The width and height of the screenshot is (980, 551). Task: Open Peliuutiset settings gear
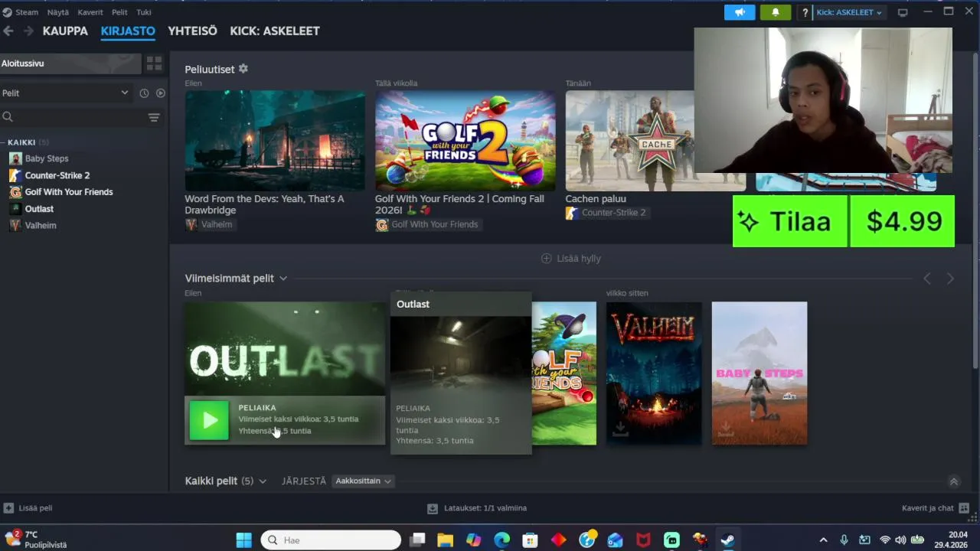pos(243,69)
